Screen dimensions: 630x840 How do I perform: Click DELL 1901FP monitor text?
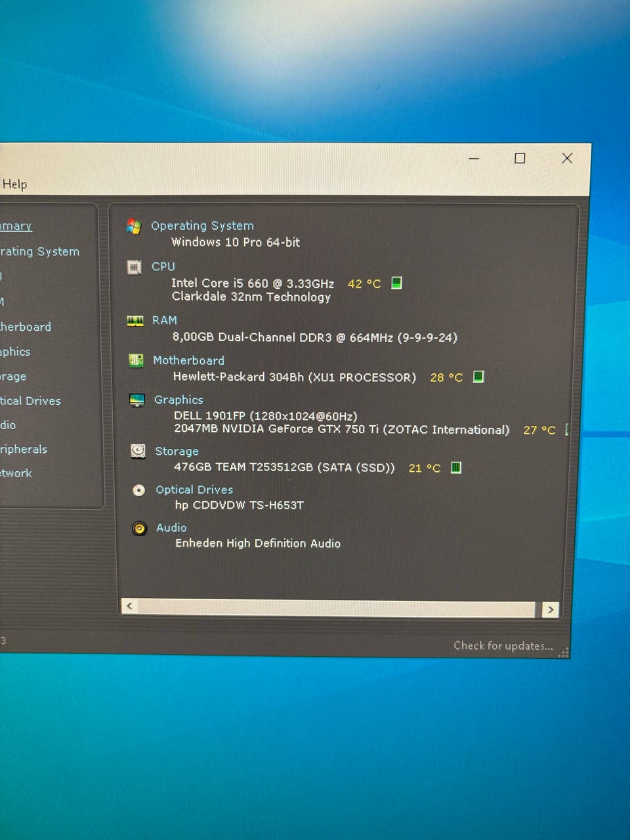coord(266,416)
